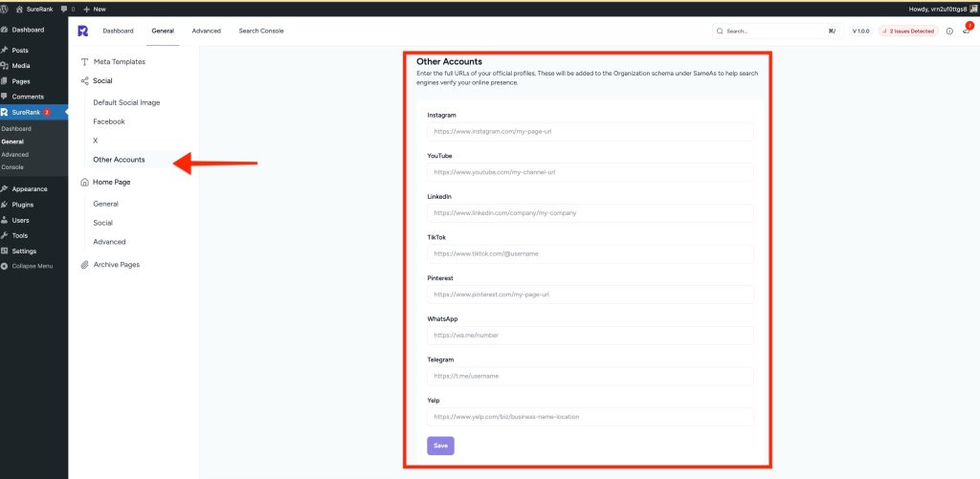The height and width of the screenshot is (479, 980).
Task: Open SureRank Dashboard submenu item
Action: tap(16, 129)
